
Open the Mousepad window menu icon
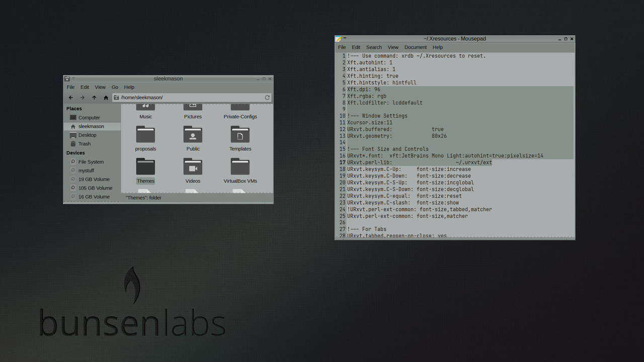point(339,39)
